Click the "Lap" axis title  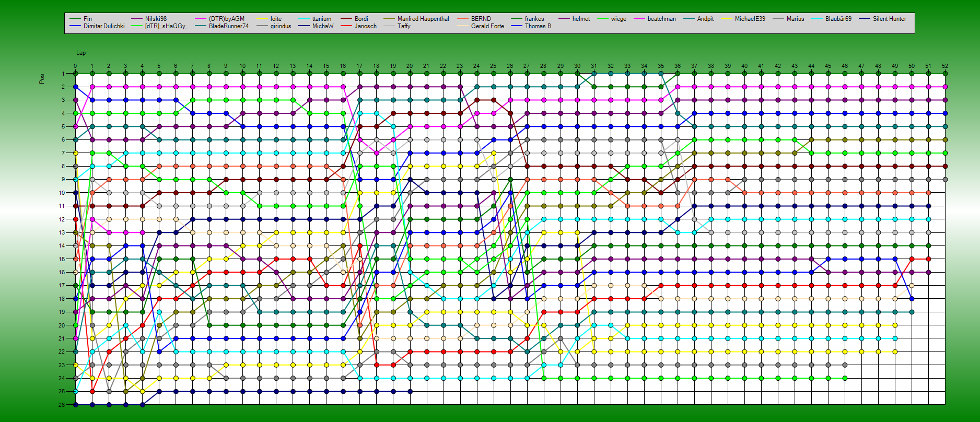pos(81,53)
